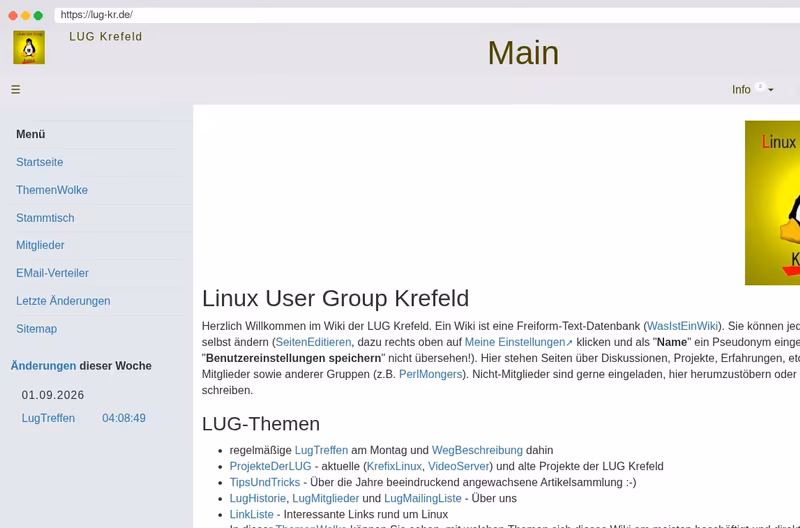Click the Änderungen link in sidebar heading
800x528 pixels.
43,366
